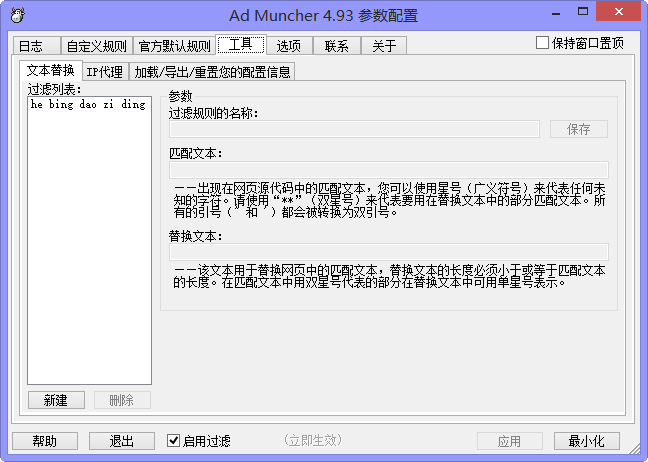Select the 工具 tab
The image size is (648, 462).
tap(241, 44)
